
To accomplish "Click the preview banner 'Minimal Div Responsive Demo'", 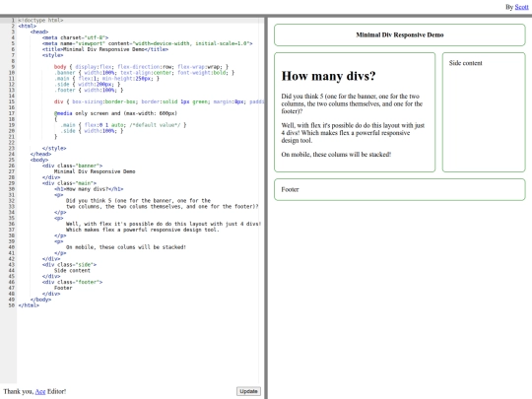I will pyautogui.click(x=400, y=34).
